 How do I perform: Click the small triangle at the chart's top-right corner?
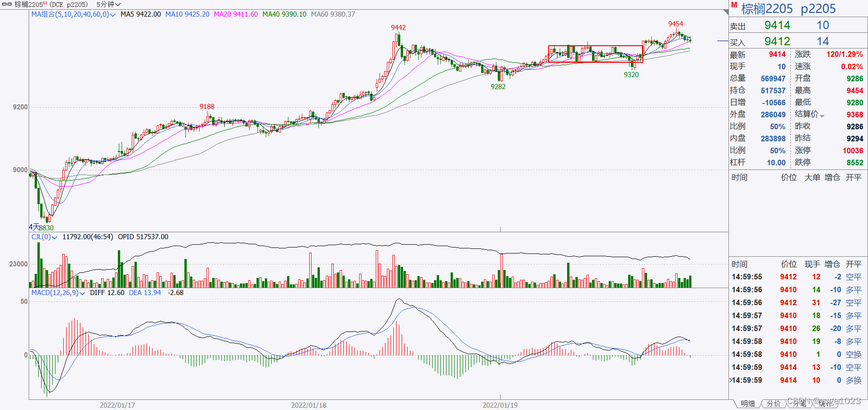(726, 12)
